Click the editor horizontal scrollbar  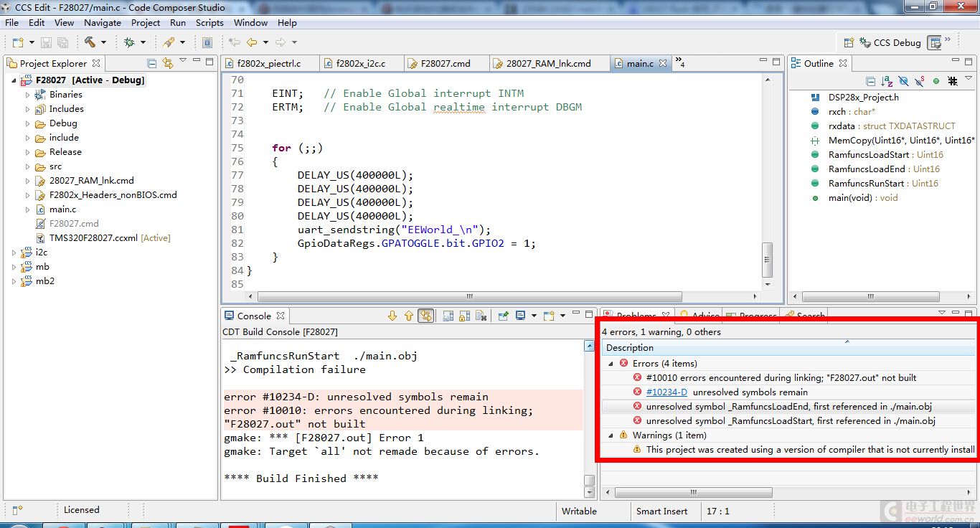tap(469, 296)
